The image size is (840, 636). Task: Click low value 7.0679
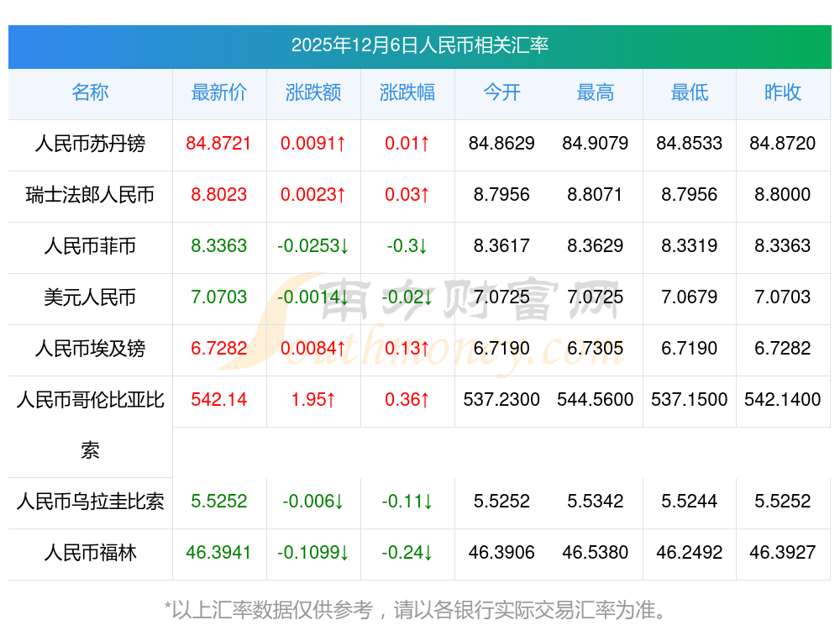click(690, 297)
